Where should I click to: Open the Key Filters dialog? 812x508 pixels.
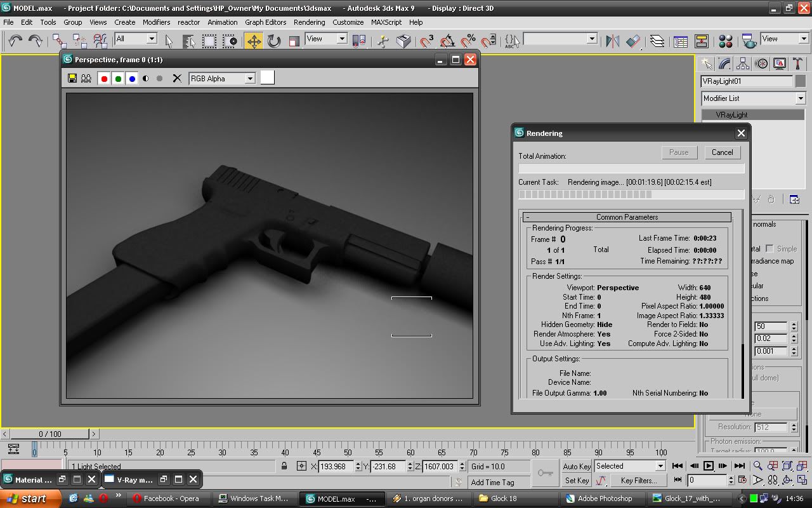(639, 481)
